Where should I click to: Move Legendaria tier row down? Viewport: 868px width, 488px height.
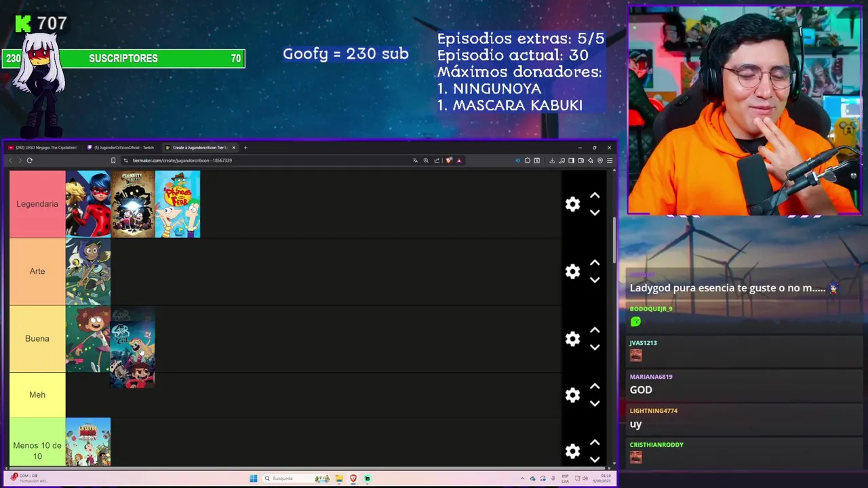(x=595, y=212)
